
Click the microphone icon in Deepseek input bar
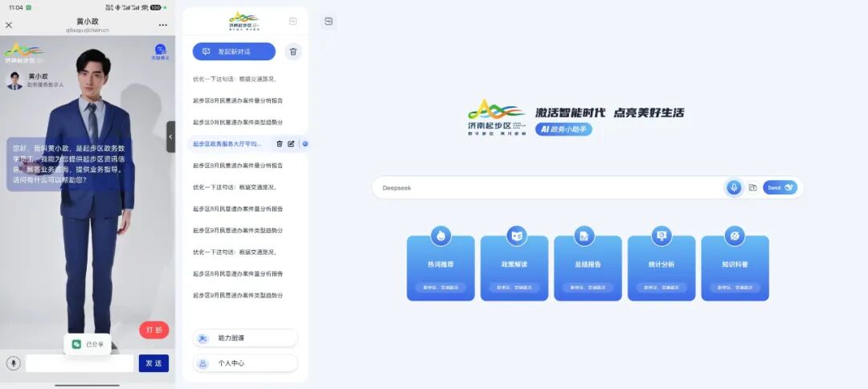click(x=733, y=187)
